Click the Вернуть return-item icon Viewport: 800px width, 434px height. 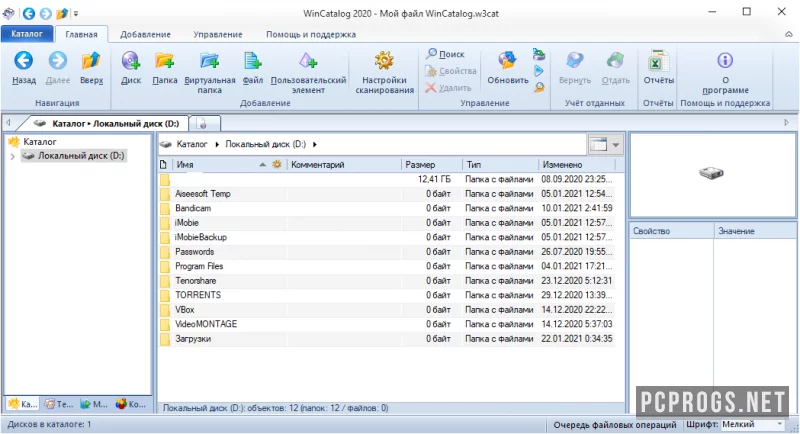[574, 61]
